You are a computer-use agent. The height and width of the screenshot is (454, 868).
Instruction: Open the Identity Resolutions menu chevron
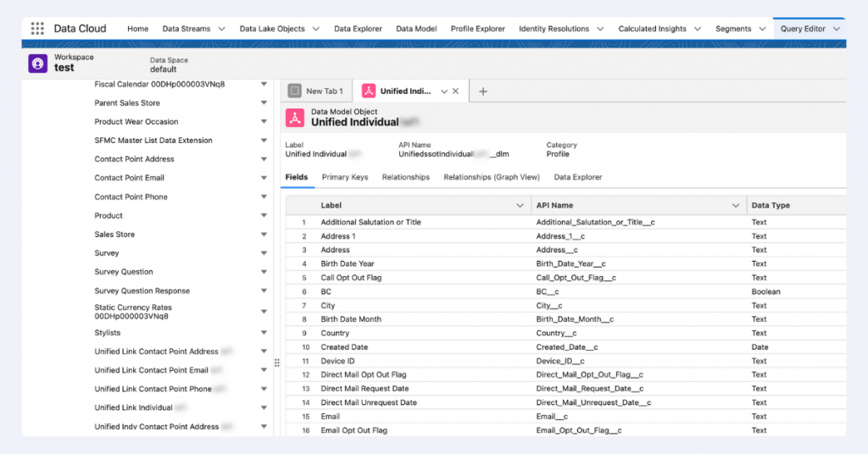[x=600, y=29]
